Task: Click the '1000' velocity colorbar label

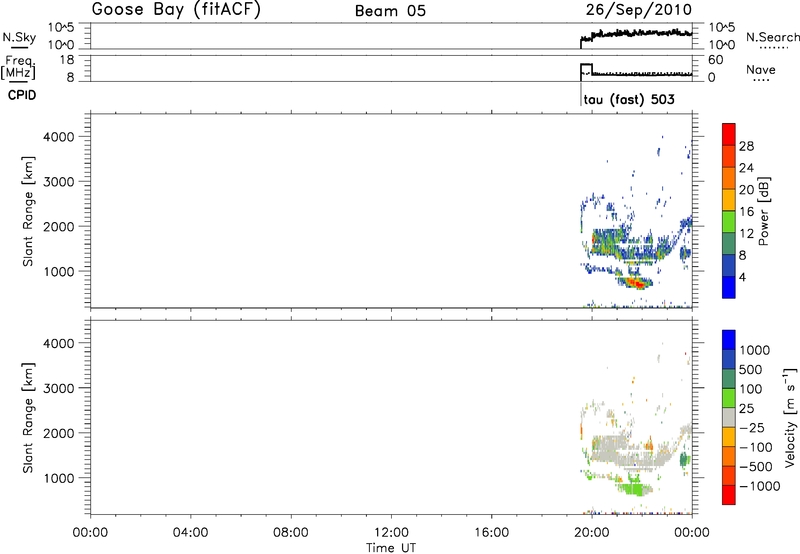Action: tap(754, 350)
